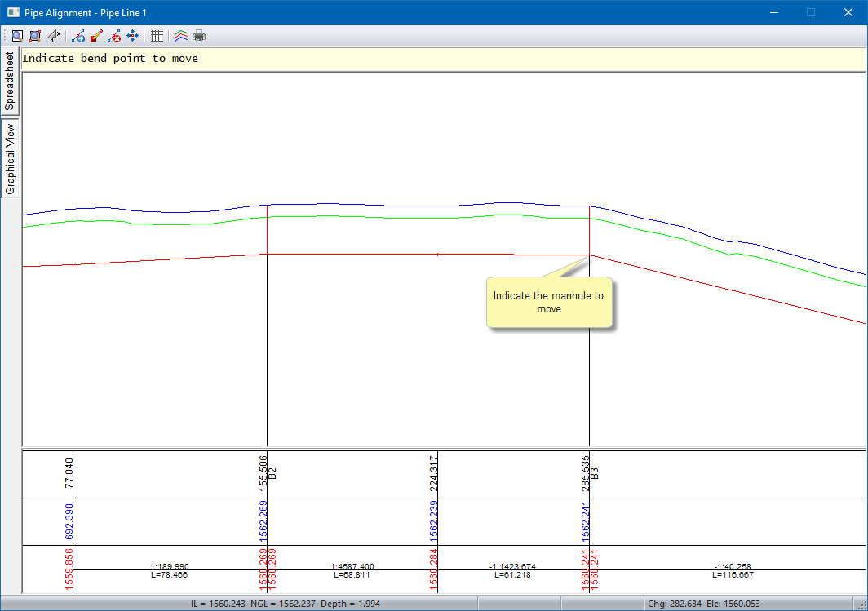
Task: Select the move bend point arrows tool
Action: (132, 36)
